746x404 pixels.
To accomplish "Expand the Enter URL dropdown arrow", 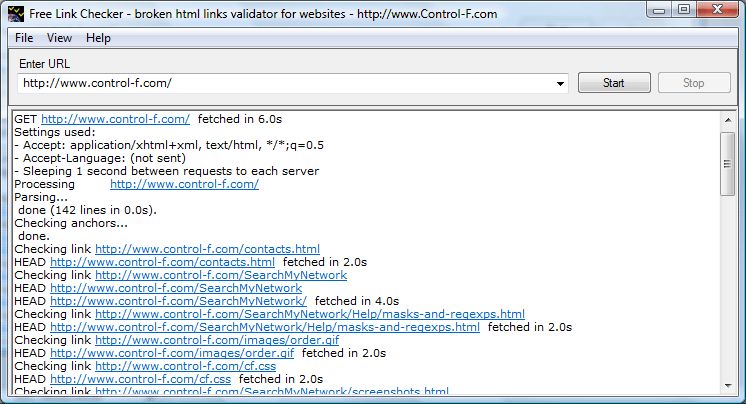I will 560,84.
